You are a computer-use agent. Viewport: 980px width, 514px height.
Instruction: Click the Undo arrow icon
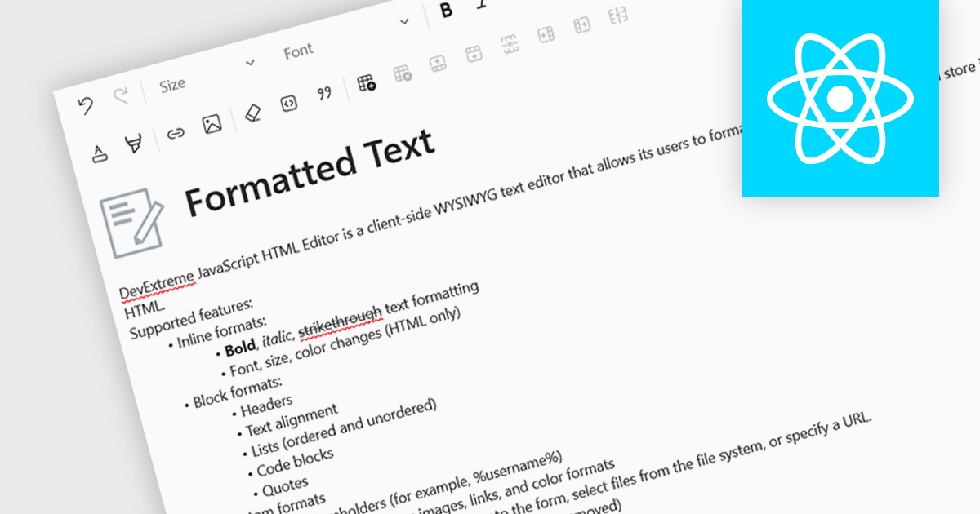86,105
